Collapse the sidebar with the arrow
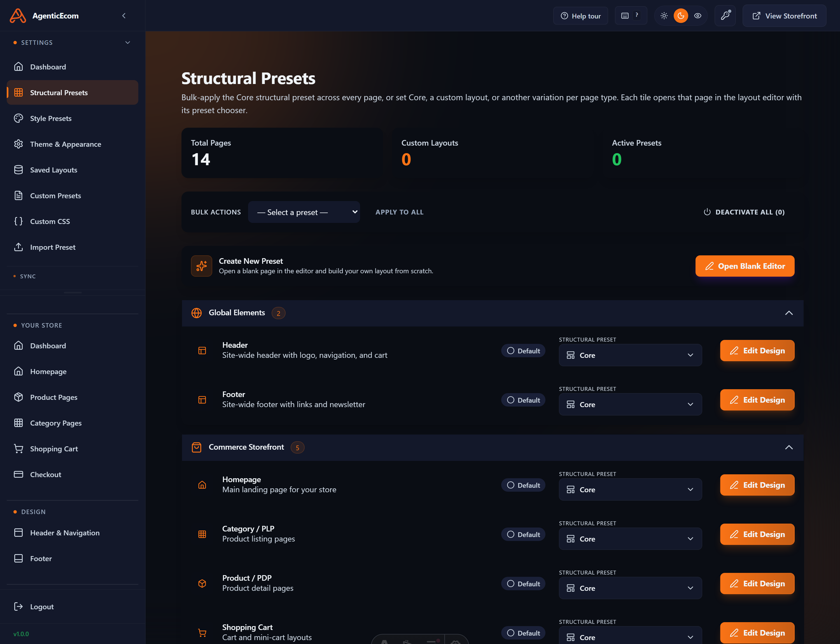 tap(124, 16)
